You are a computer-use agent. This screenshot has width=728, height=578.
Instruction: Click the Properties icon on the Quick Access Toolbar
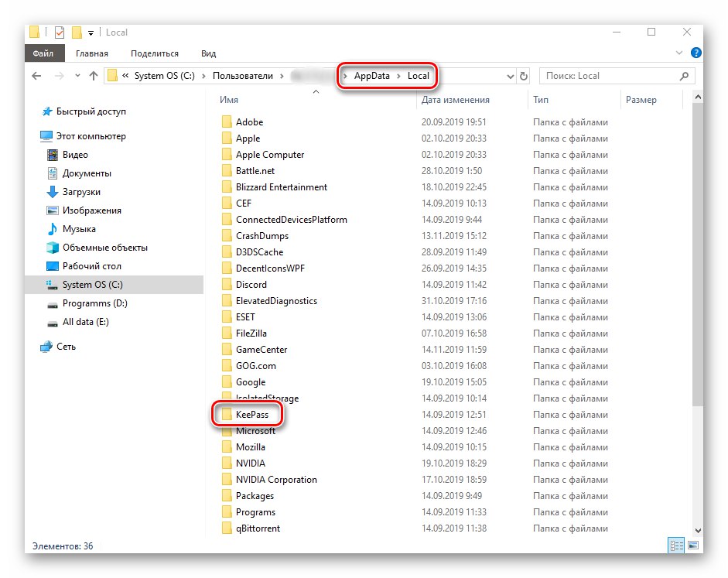[59, 32]
